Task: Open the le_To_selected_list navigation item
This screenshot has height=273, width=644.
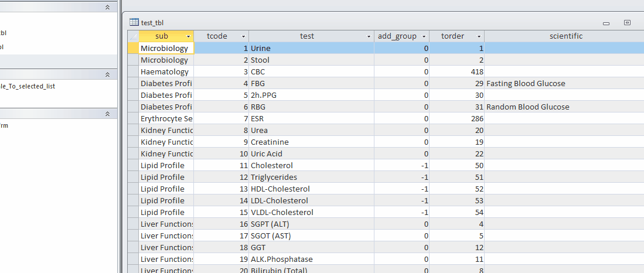Action: click(32, 86)
